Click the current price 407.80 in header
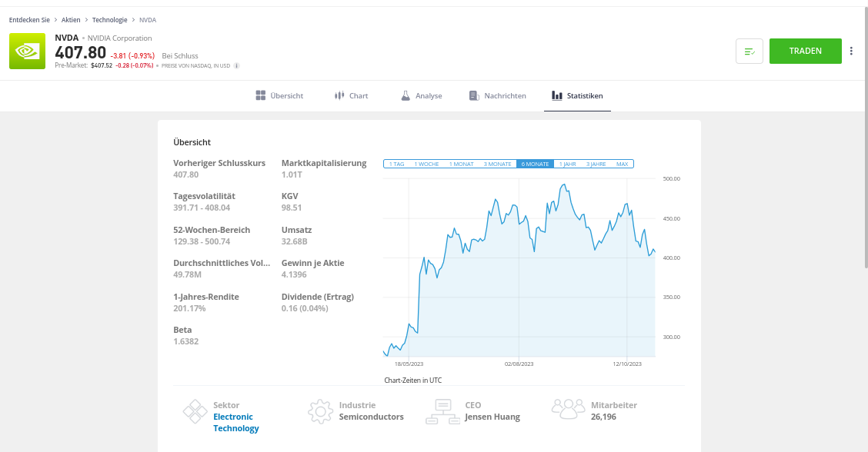Viewport: 868px width, 452px height. coord(80,52)
